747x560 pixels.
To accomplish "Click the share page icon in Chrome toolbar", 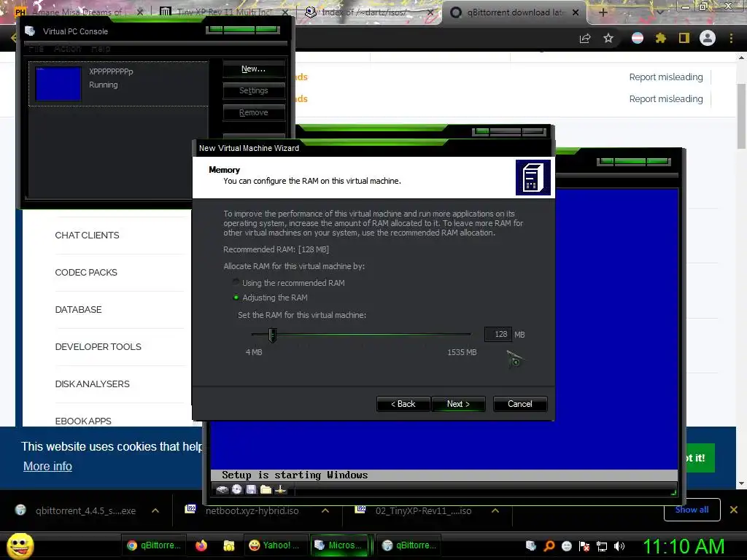I will coord(585,38).
